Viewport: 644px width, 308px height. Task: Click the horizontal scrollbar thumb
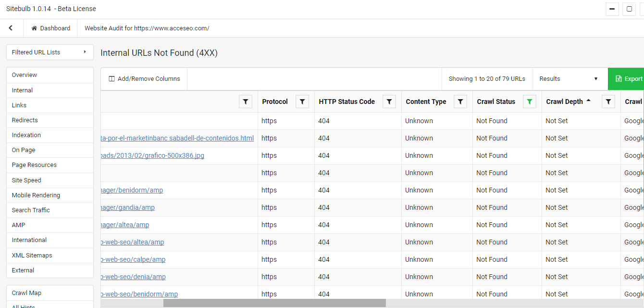tap(274, 303)
